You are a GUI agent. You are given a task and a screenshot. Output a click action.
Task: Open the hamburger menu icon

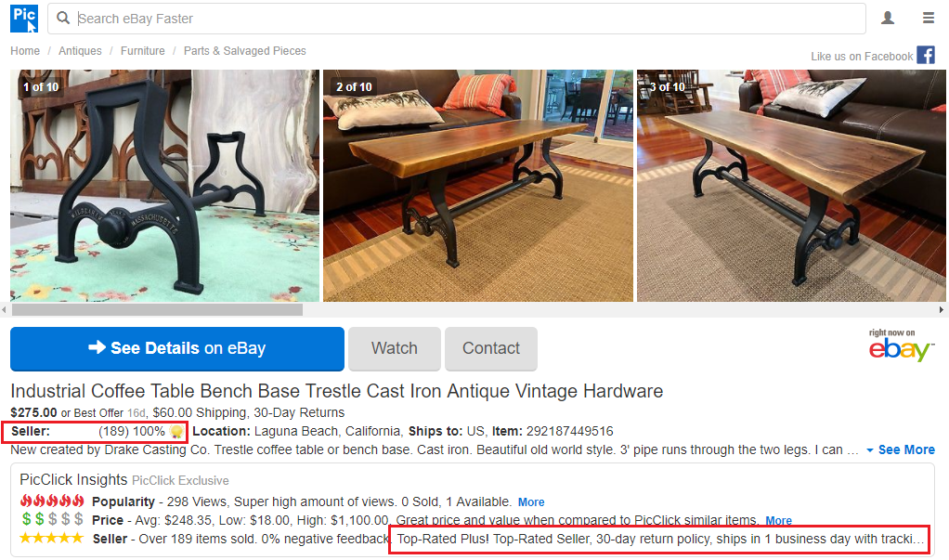pos(929,19)
